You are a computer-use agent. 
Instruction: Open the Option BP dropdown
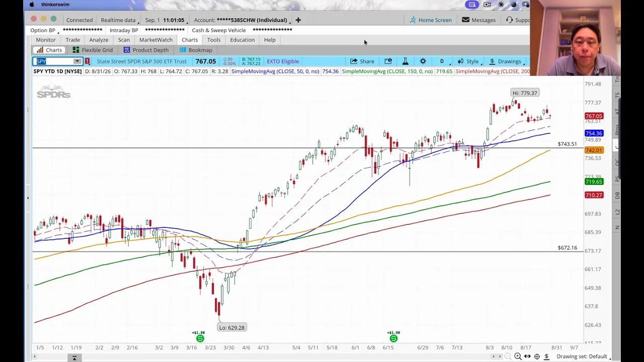coord(44,30)
